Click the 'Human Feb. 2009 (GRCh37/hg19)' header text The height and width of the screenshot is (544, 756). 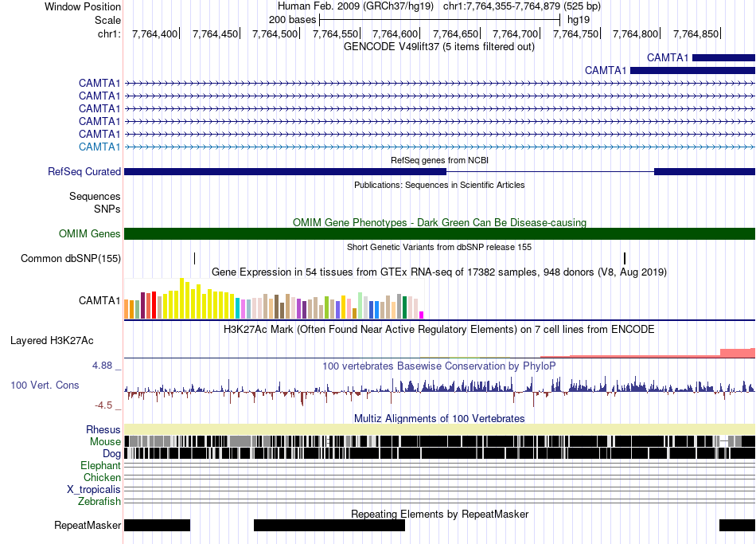pyautogui.click(x=356, y=6)
